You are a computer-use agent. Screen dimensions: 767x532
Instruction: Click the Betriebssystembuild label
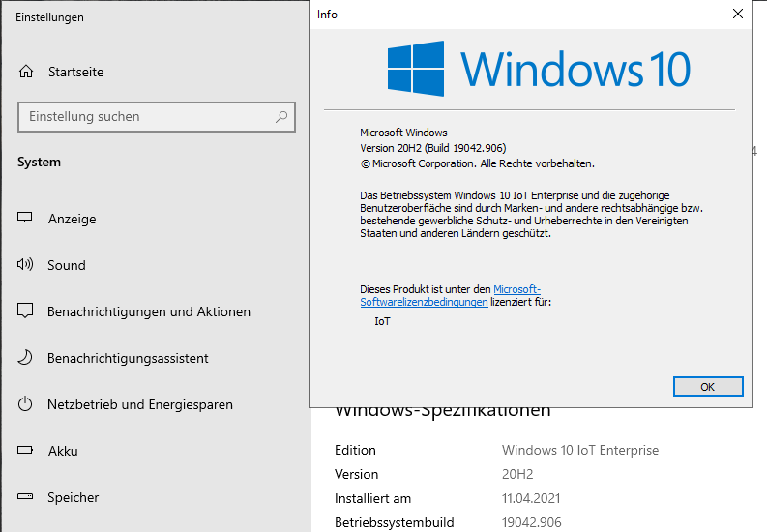coord(395,522)
